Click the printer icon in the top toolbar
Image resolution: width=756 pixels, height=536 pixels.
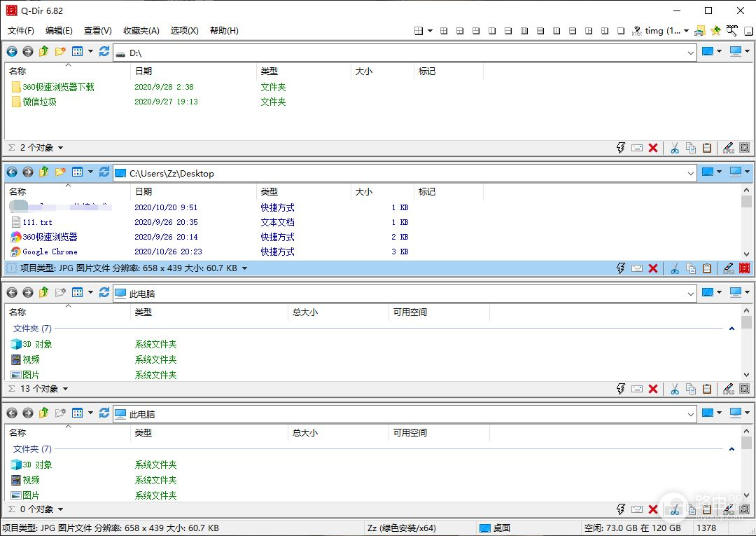pyautogui.click(x=699, y=31)
